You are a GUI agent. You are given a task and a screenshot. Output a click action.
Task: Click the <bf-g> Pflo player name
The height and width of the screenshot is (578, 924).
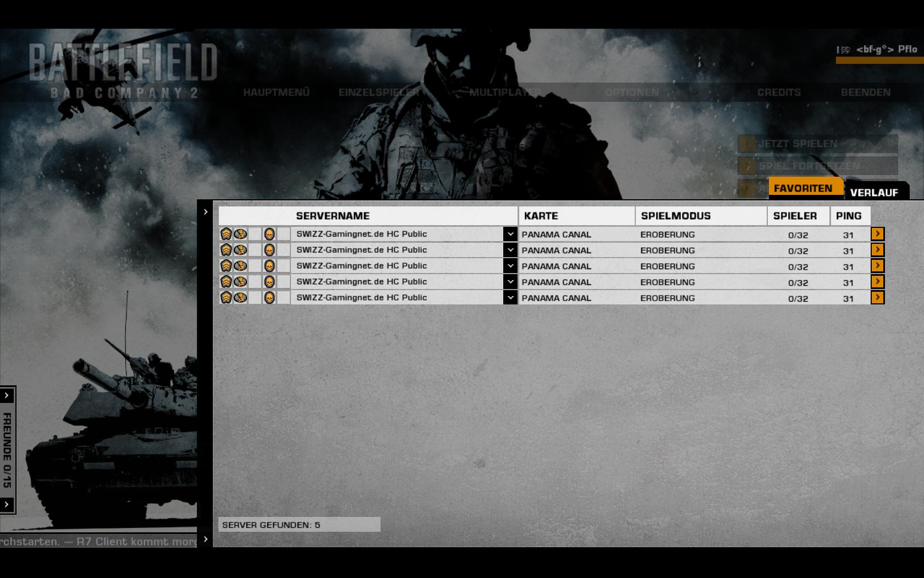click(x=887, y=49)
